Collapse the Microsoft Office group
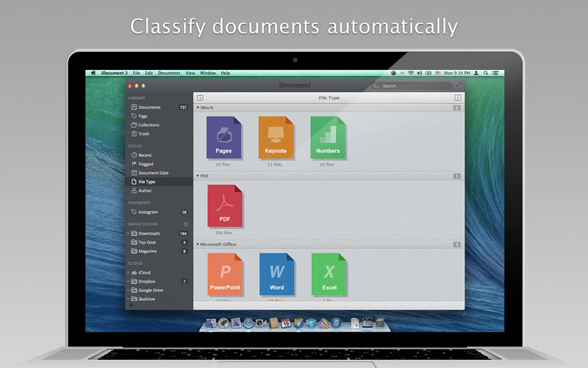This screenshot has height=368, width=588. pos(198,244)
